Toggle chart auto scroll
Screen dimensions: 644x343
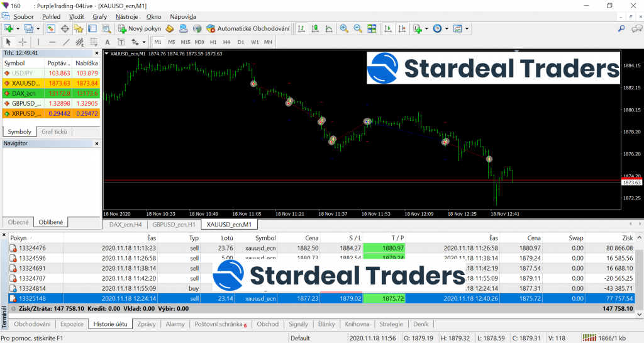tap(387, 28)
